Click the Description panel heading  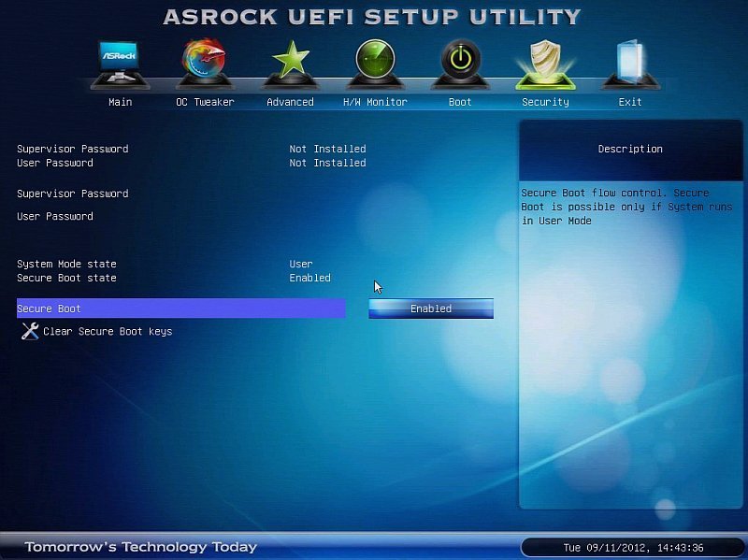(630, 149)
